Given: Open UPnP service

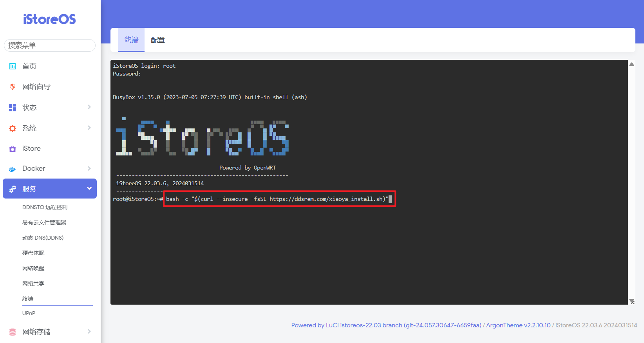Looking at the screenshot, I should click(x=29, y=313).
